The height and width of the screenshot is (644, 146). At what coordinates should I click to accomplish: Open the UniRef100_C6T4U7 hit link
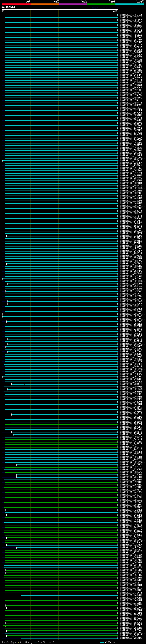click(131, 40)
